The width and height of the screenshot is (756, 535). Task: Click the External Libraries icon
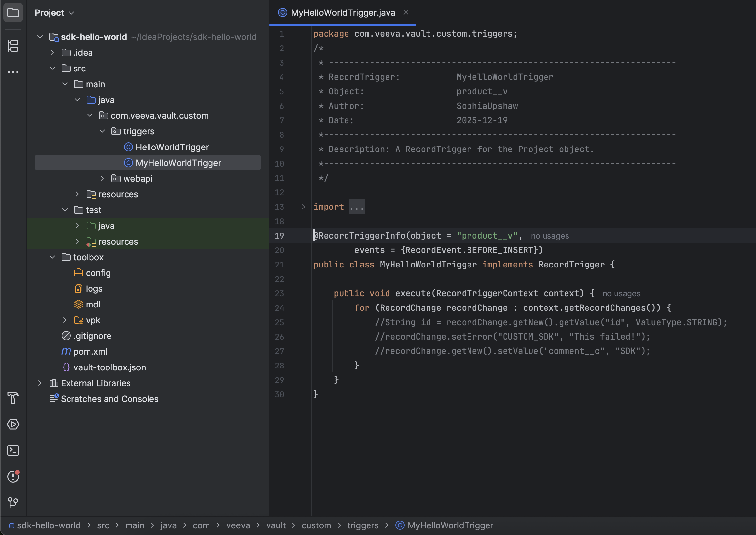[54, 383]
